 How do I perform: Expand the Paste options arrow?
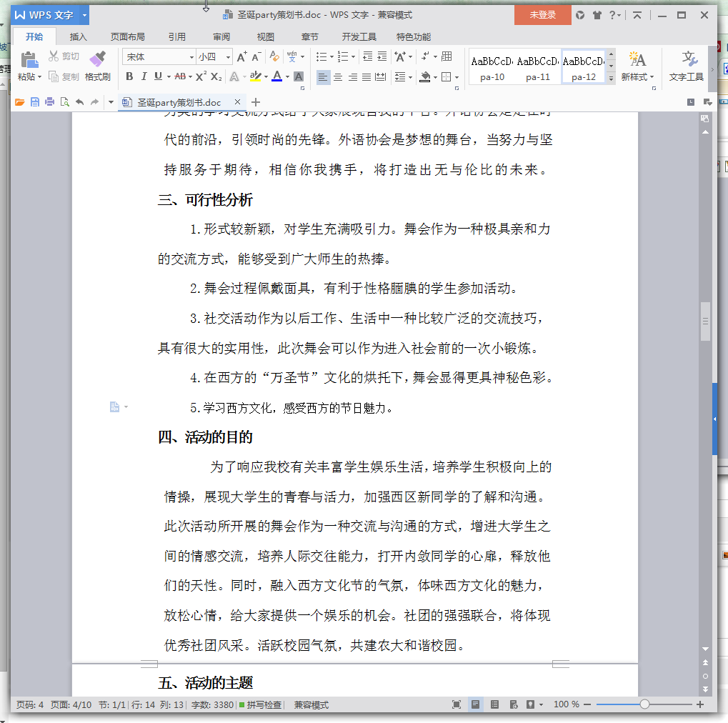pos(39,76)
